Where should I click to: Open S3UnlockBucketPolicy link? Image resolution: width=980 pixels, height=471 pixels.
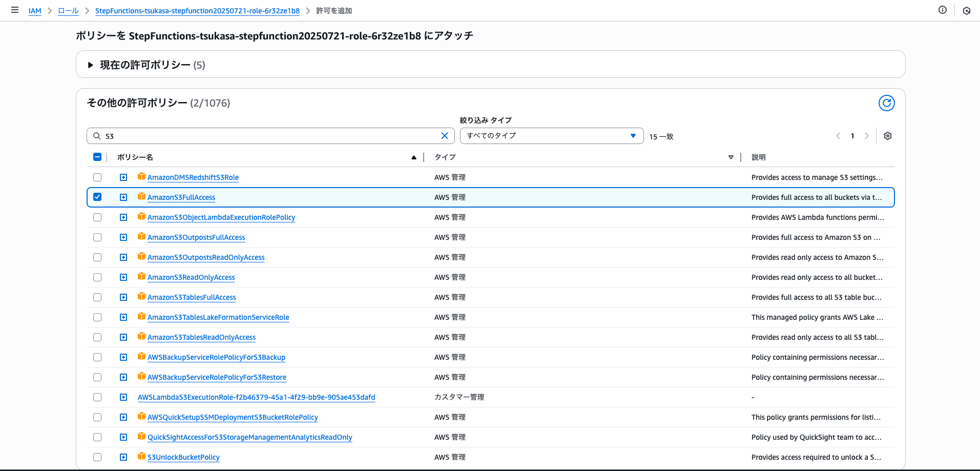click(x=183, y=457)
